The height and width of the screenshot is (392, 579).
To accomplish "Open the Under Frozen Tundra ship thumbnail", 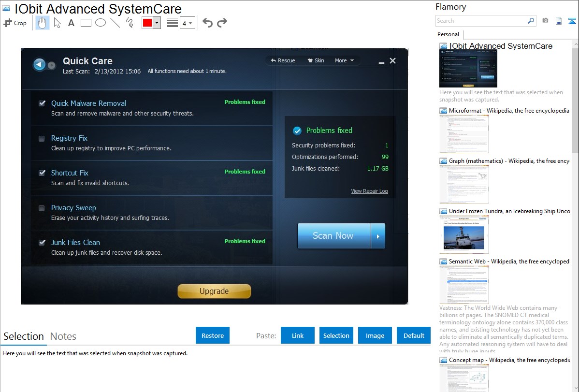I will [x=464, y=234].
